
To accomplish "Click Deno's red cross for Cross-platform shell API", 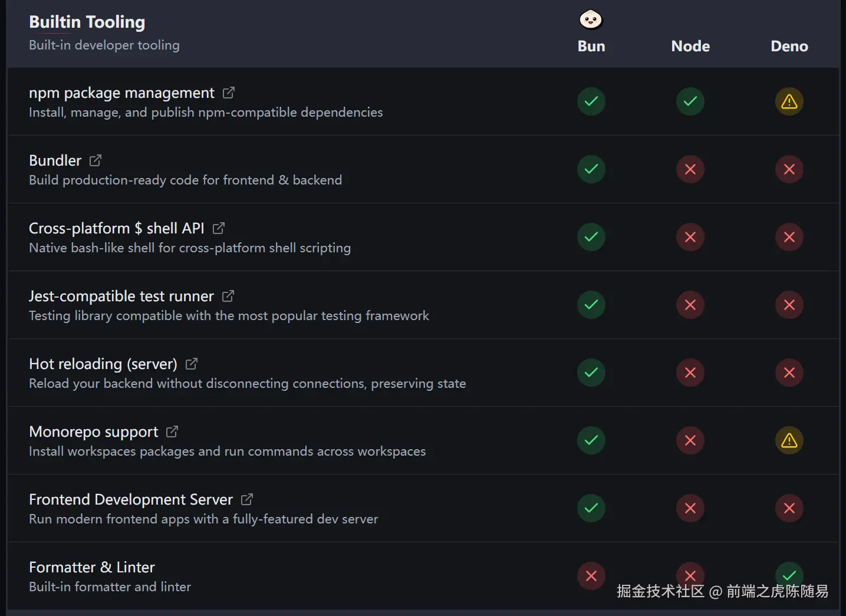I will (x=789, y=237).
